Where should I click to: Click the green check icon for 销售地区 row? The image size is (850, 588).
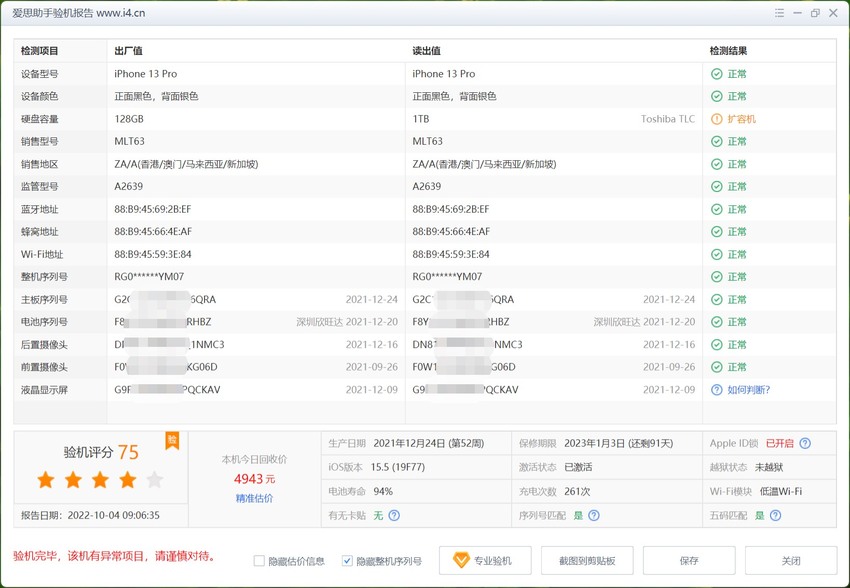click(x=717, y=164)
